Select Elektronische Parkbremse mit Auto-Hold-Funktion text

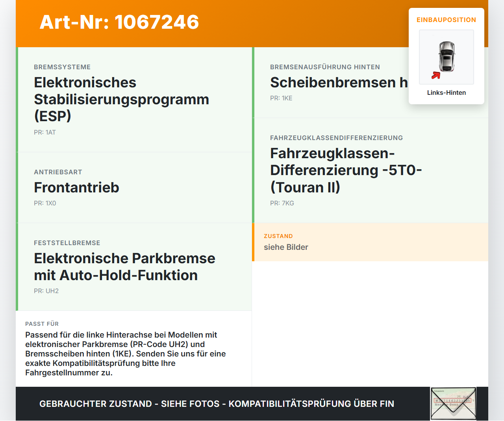click(x=124, y=267)
